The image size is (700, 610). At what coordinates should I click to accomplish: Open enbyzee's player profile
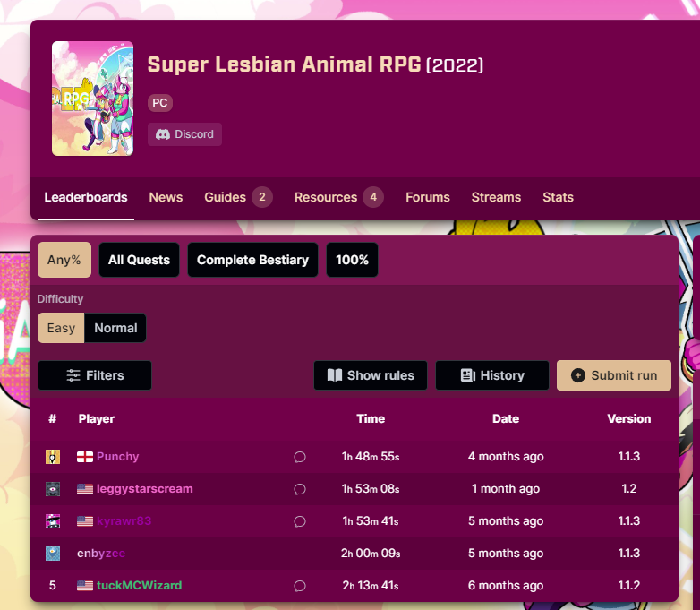point(101,554)
